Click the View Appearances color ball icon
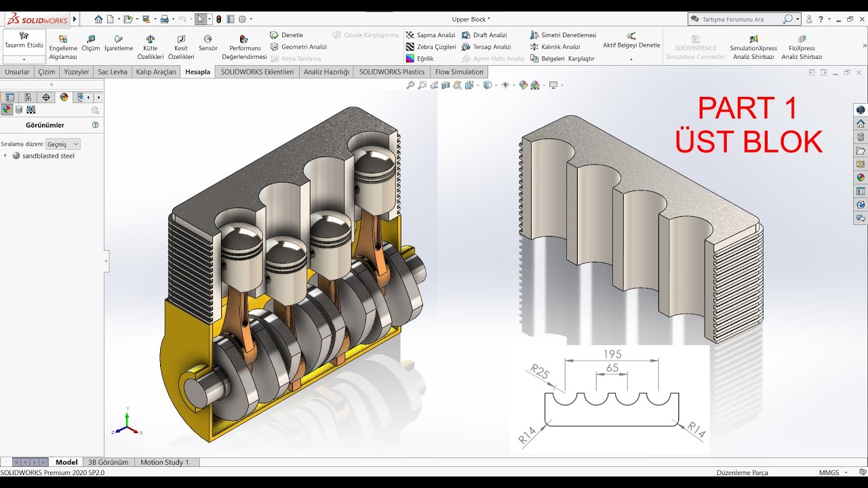 (x=7, y=110)
